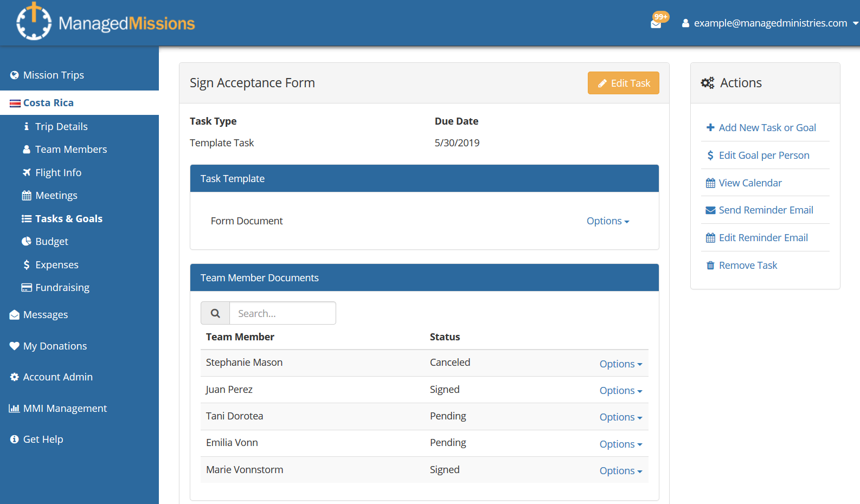
Task: Open Trip Details page
Action: click(x=61, y=126)
